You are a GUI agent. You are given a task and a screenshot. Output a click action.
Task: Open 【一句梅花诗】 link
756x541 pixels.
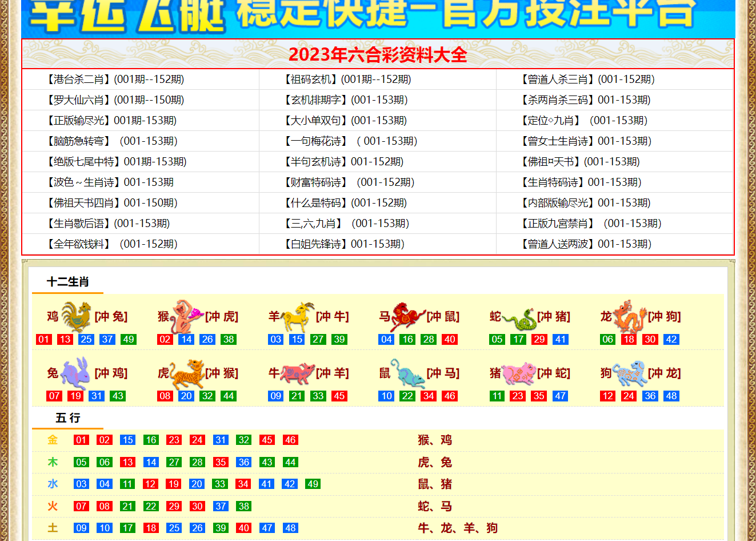349,141
